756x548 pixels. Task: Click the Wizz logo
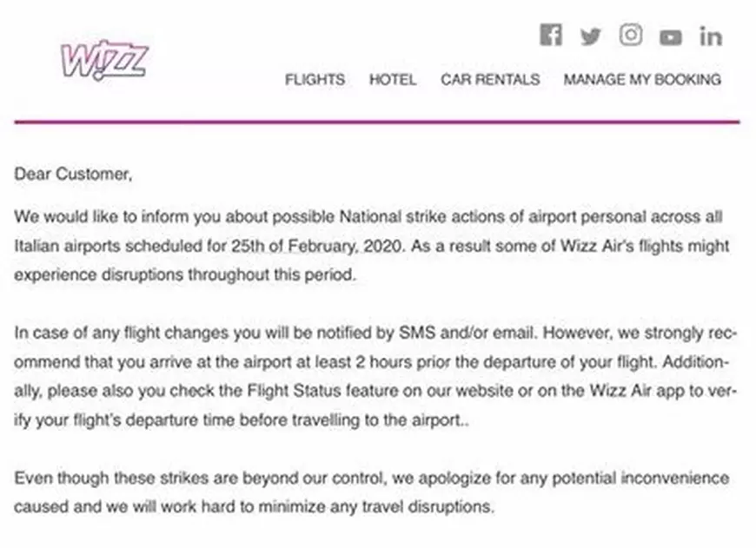(x=103, y=62)
